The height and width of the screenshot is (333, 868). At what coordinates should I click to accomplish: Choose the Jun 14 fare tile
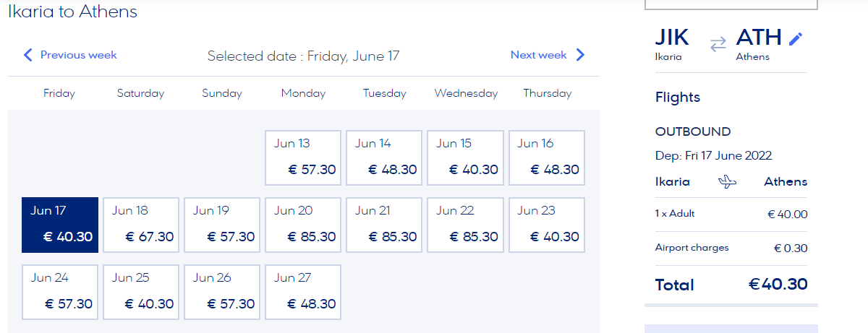[x=384, y=157]
